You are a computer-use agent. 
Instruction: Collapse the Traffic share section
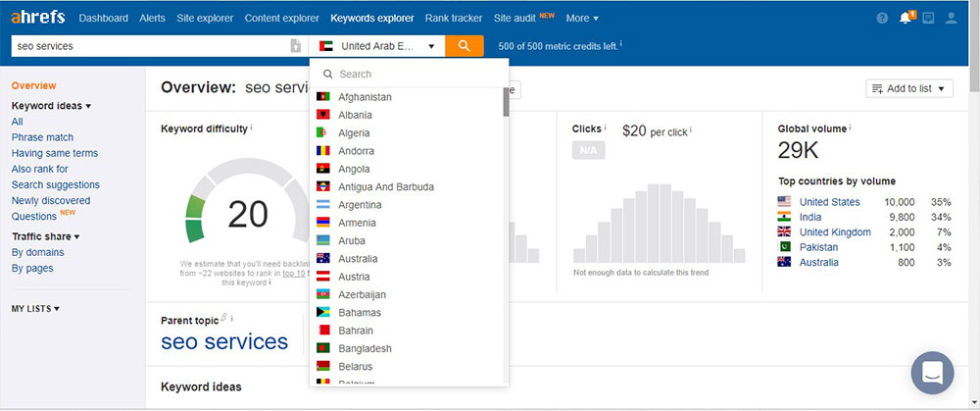[x=46, y=236]
